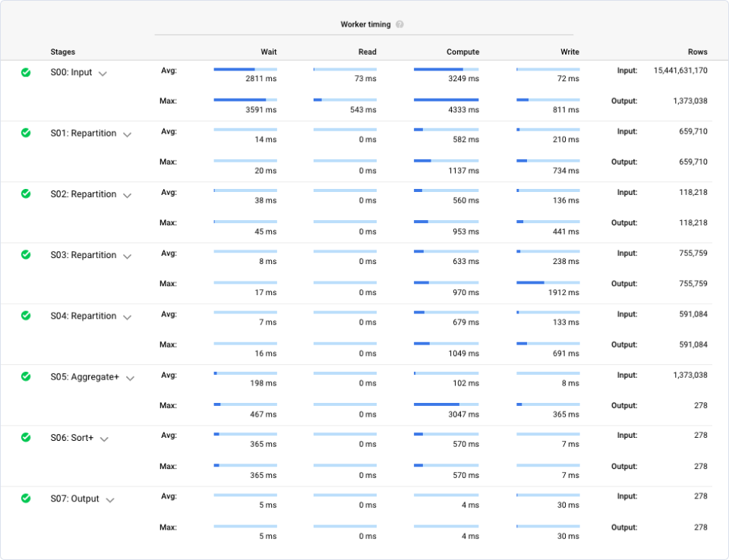Open S06: Sort+ stage dropdown arrow
This screenshot has width=729, height=560.
105,439
